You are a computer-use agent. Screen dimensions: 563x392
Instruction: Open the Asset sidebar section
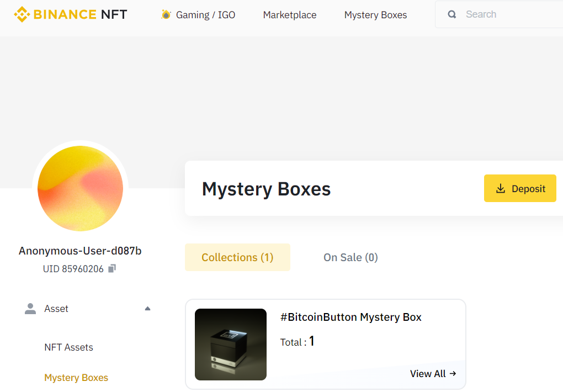click(88, 309)
